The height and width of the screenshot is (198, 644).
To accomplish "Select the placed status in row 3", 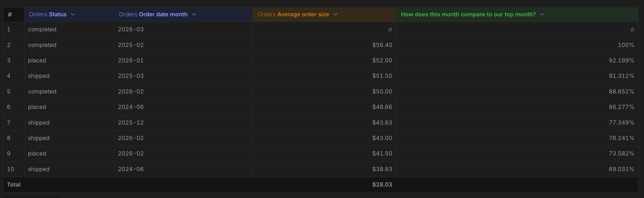I will click(x=37, y=60).
